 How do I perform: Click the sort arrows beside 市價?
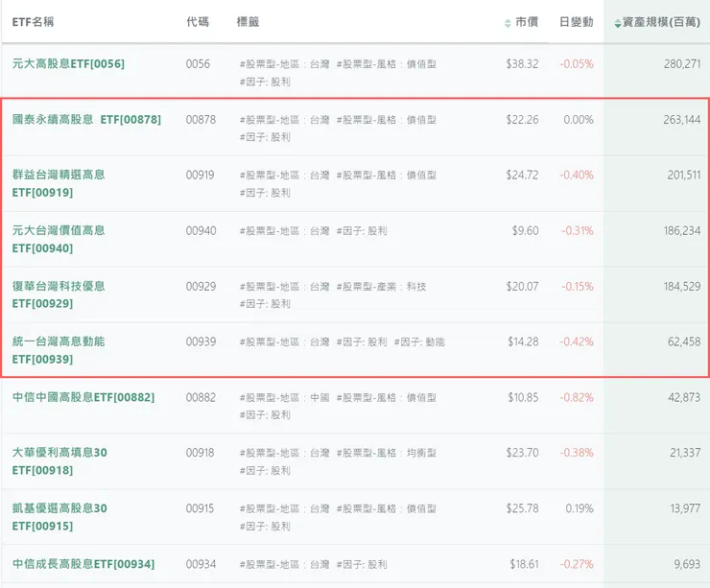click(x=508, y=22)
